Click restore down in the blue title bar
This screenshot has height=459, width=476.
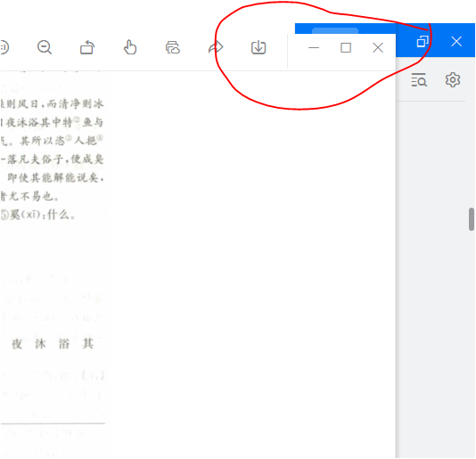pyautogui.click(x=423, y=41)
